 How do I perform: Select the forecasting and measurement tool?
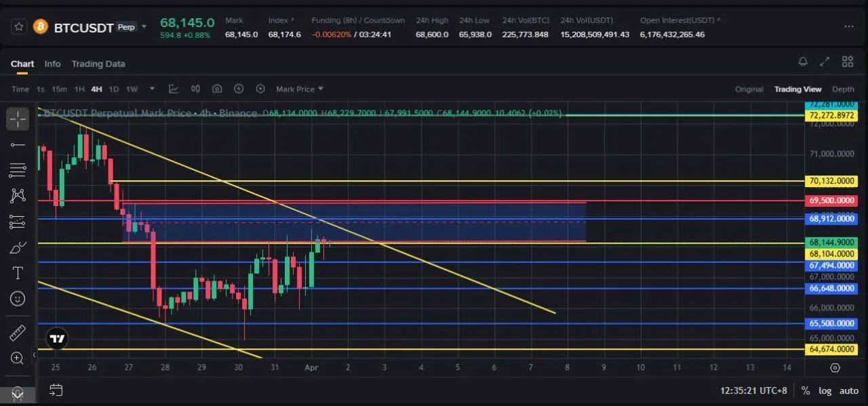click(18, 222)
